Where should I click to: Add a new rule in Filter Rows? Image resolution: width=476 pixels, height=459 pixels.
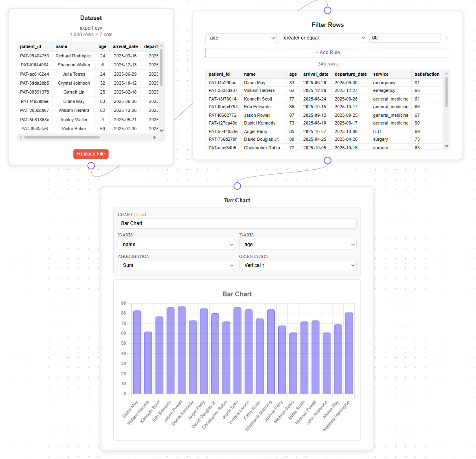(x=327, y=52)
